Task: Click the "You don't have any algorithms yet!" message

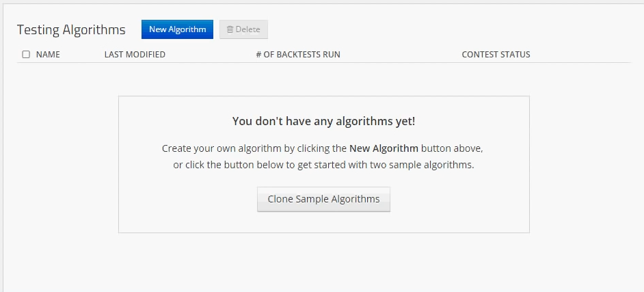Action: tap(323, 122)
